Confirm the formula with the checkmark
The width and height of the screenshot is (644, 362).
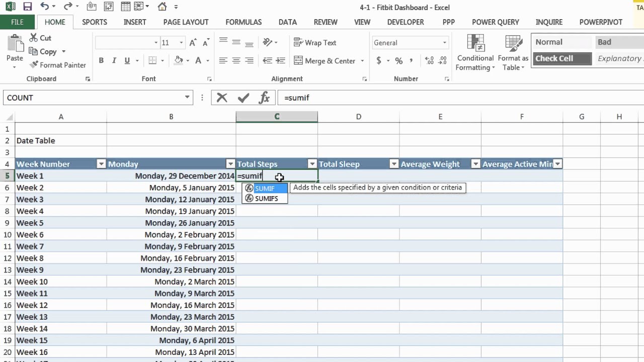click(x=244, y=98)
